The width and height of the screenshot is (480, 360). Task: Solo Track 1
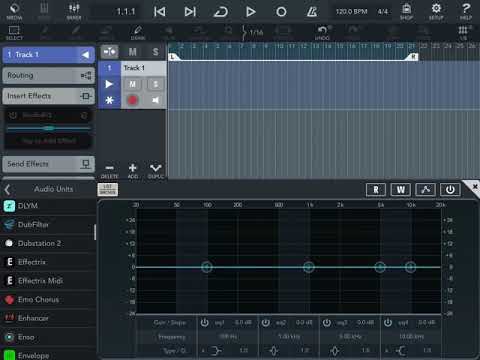tap(155, 84)
